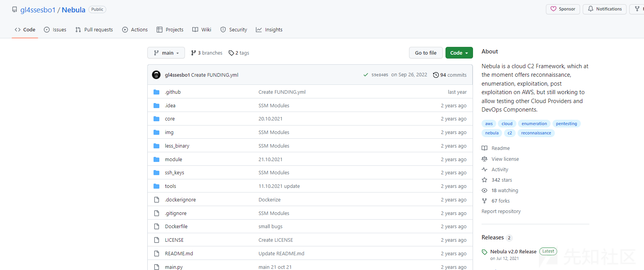Open the Nebula v2.0 Release link

tap(513, 252)
